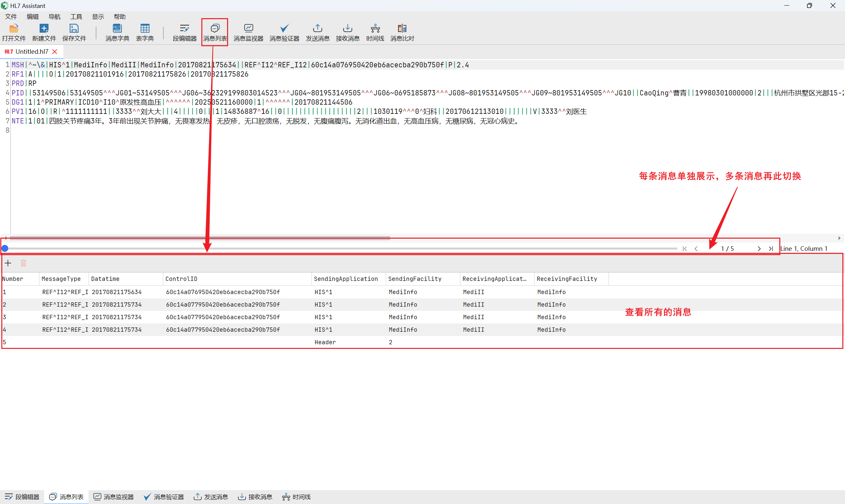This screenshot has height=504, width=845.
Task: Switch to bottom 接收消息 tab
Action: [255, 497]
